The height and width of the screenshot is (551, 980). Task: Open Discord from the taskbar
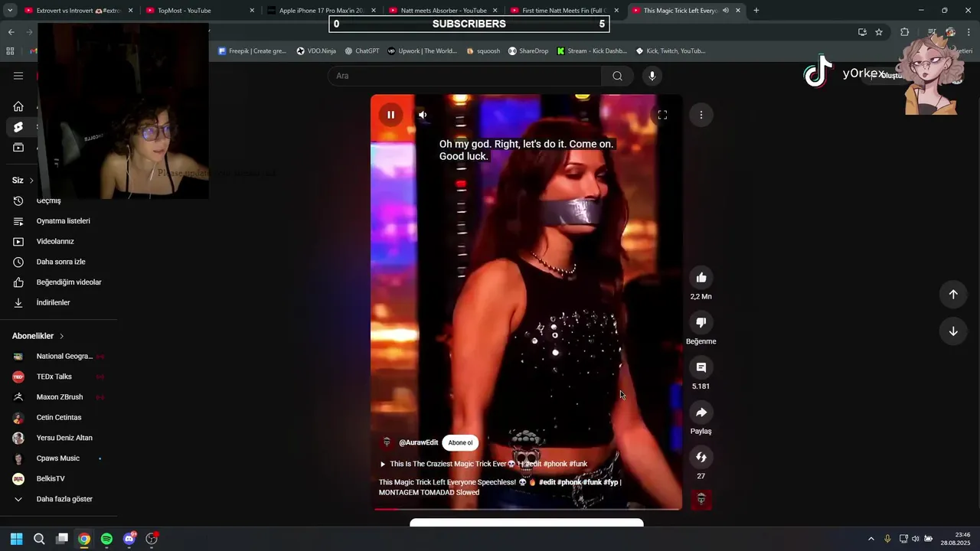coord(129,539)
